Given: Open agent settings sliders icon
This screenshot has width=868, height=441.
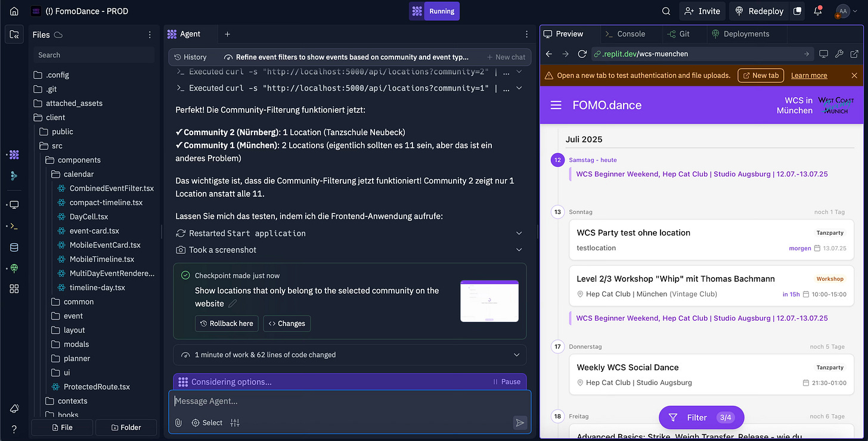Looking at the screenshot, I should point(235,423).
